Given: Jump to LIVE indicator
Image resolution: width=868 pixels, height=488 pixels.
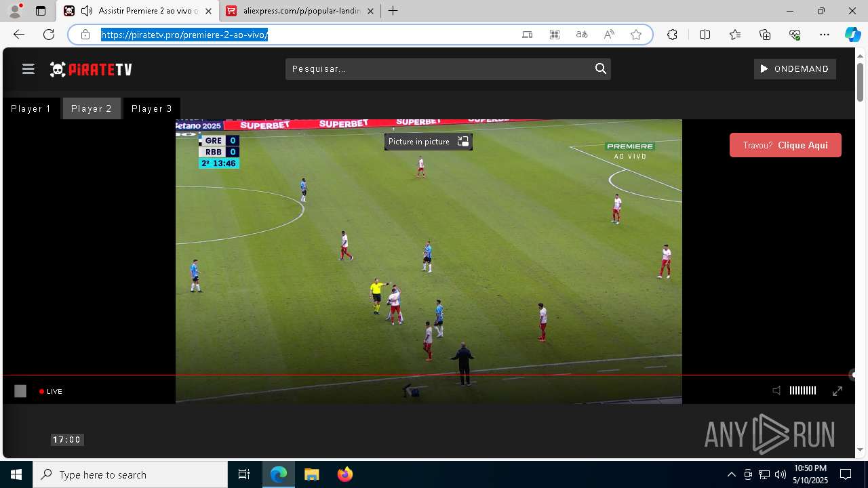Looking at the screenshot, I should (51, 392).
